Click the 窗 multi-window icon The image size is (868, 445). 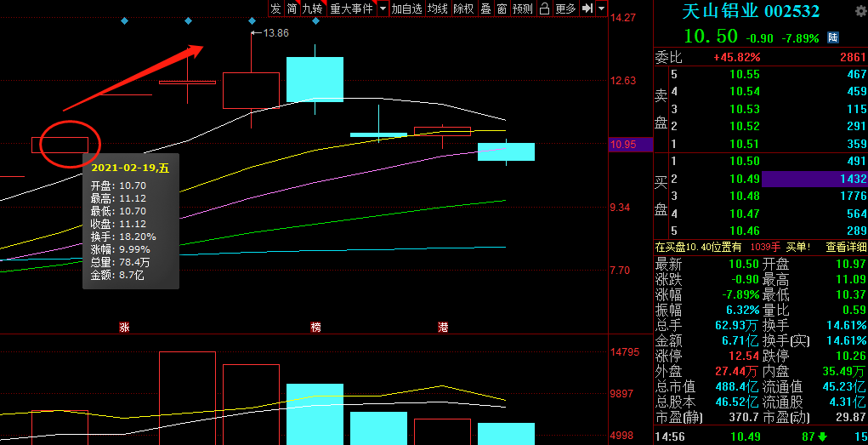click(x=502, y=9)
